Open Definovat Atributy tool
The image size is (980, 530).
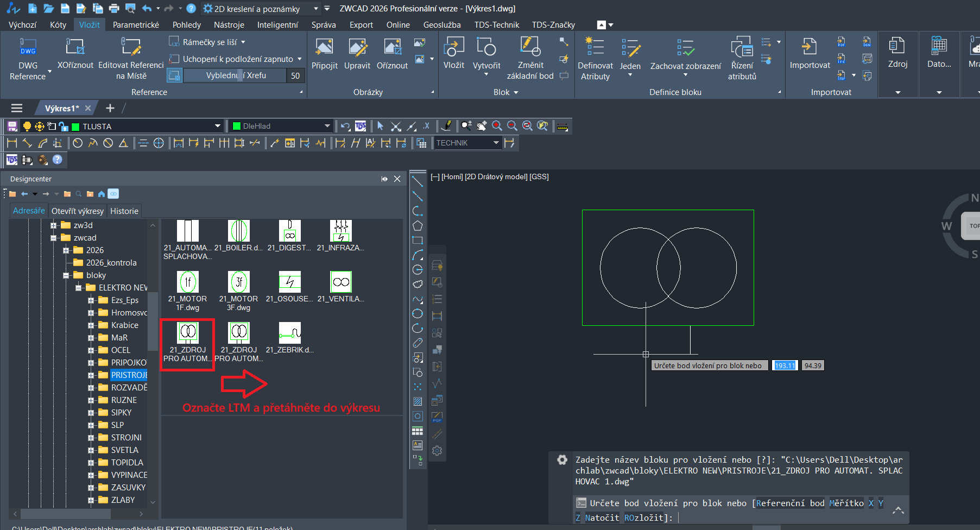pyautogui.click(x=595, y=48)
